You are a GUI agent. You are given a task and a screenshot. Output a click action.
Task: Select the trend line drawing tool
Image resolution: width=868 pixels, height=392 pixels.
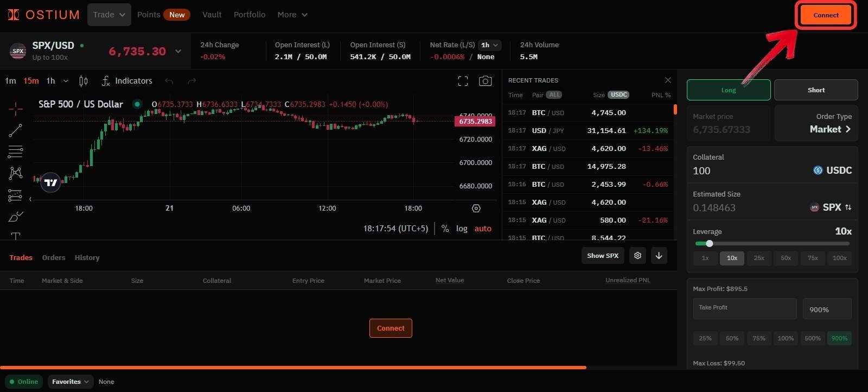(x=16, y=130)
